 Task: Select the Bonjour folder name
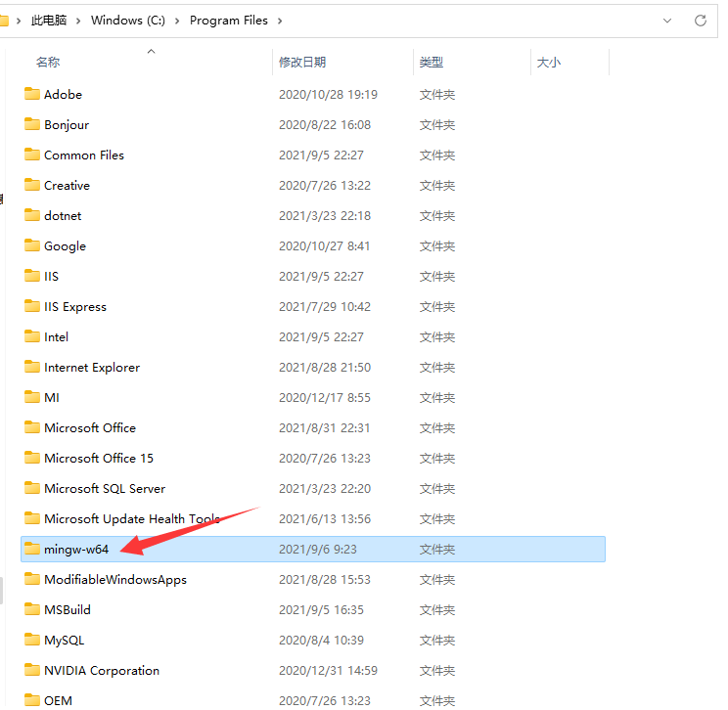67,125
